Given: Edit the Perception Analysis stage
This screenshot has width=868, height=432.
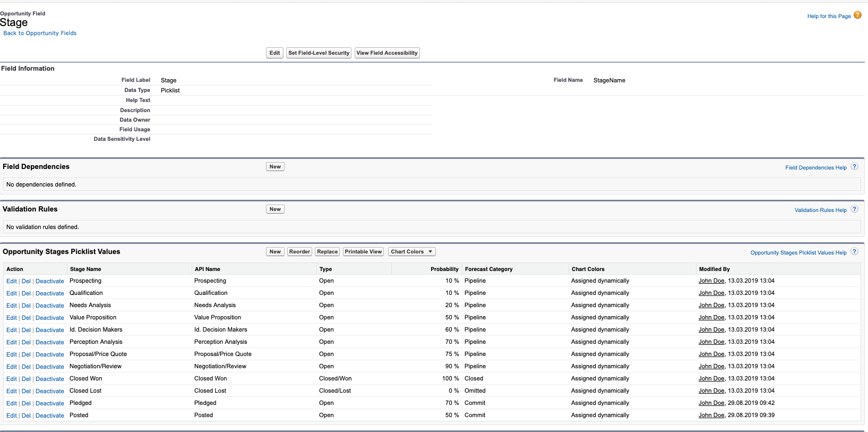Looking at the screenshot, I should pyautogui.click(x=12, y=342).
